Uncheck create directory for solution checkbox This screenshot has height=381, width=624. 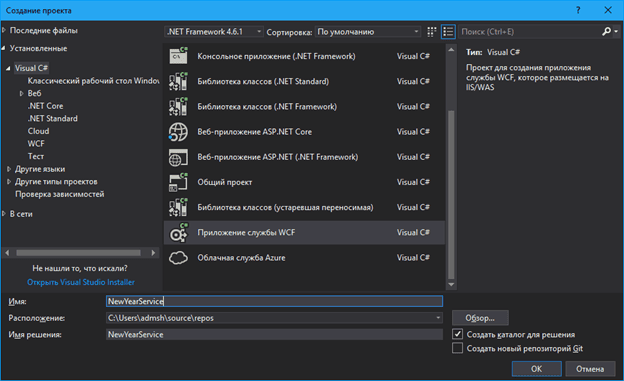point(457,334)
